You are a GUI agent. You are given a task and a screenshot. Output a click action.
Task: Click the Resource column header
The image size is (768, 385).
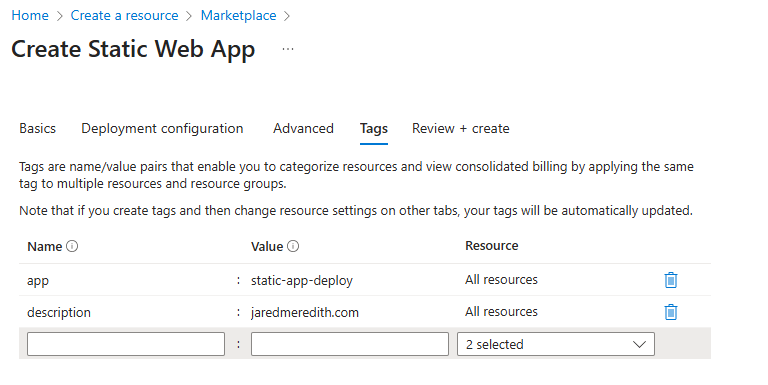point(491,245)
